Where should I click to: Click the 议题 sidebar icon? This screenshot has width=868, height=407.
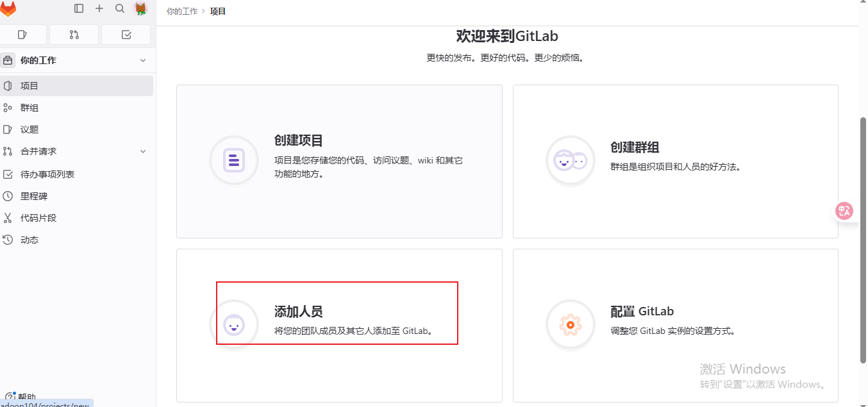[8, 129]
